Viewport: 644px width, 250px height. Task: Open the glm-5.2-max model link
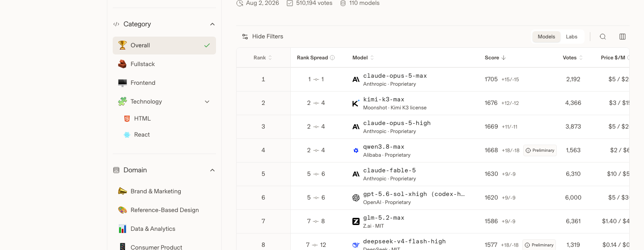pyautogui.click(x=384, y=218)
